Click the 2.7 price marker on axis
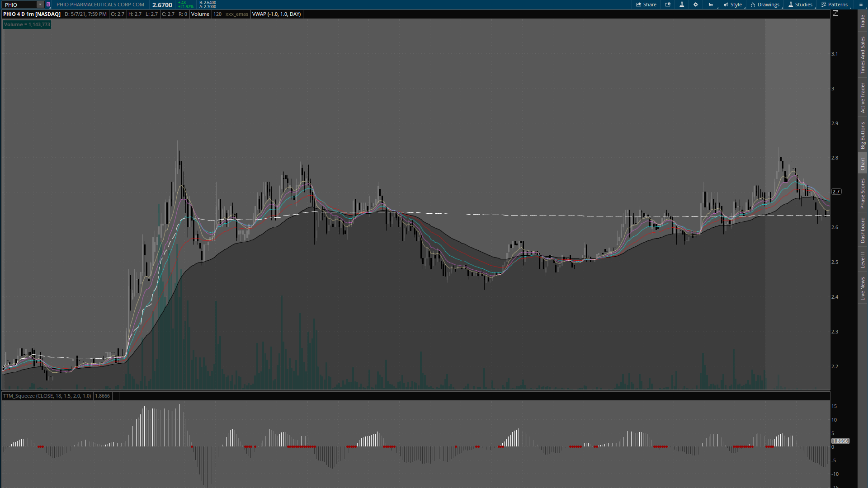Image resolution: width=868 pixels, height=488 pixels. (x=836, y=192)
